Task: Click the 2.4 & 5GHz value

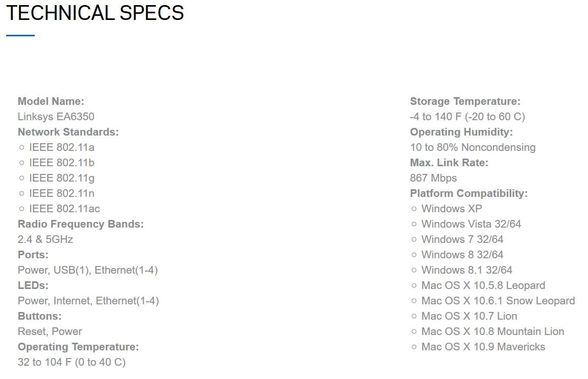Action: pos(45,239)
